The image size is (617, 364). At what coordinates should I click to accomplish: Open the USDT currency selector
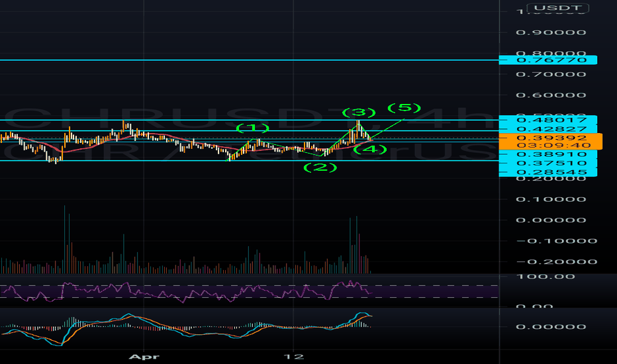558,8
